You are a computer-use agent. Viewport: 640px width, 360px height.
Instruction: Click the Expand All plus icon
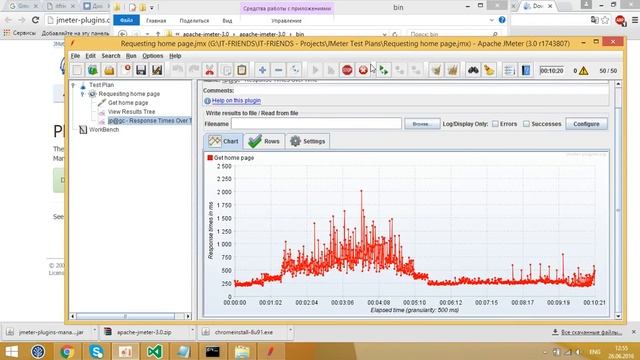pos(262,70)
